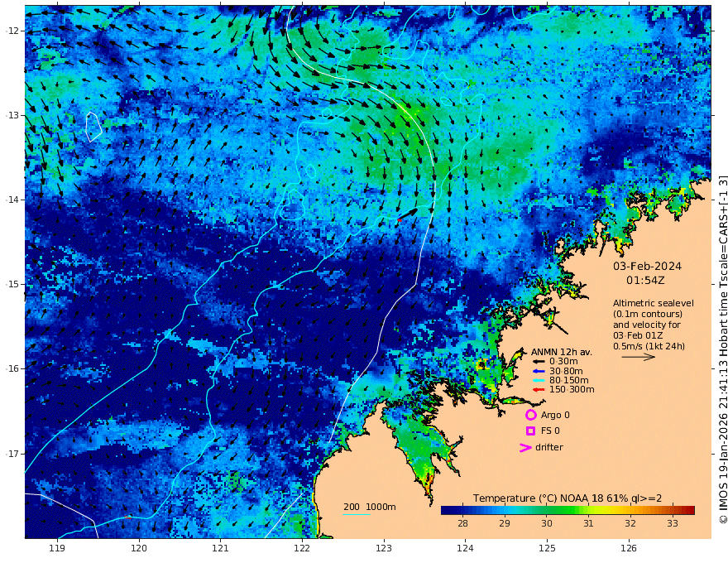Click the colorbar tick label 28
728x563 pixels.
pyautogui.click(x=462, y=523)
